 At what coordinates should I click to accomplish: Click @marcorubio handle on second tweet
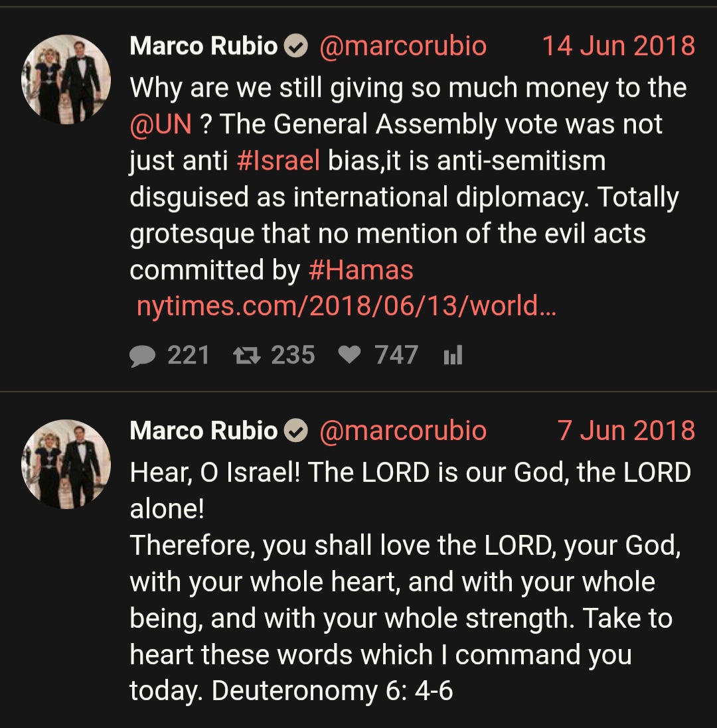coord(403,431)
